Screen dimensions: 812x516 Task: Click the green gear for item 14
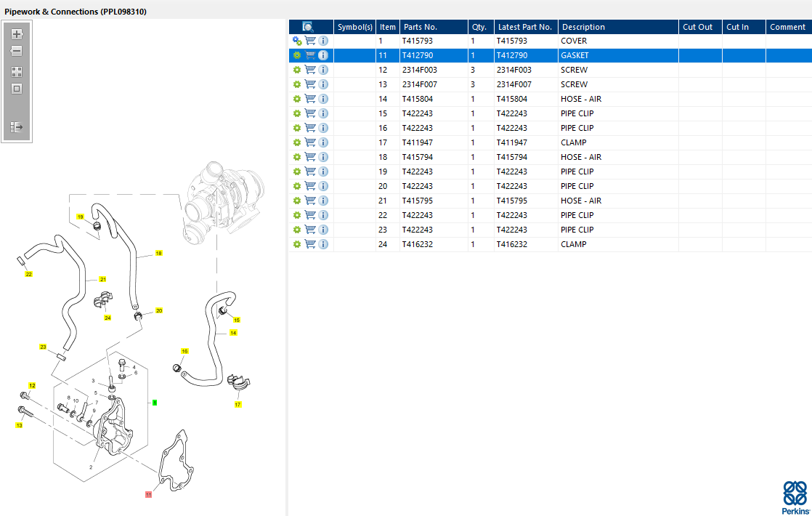click(x=297, y=99)
